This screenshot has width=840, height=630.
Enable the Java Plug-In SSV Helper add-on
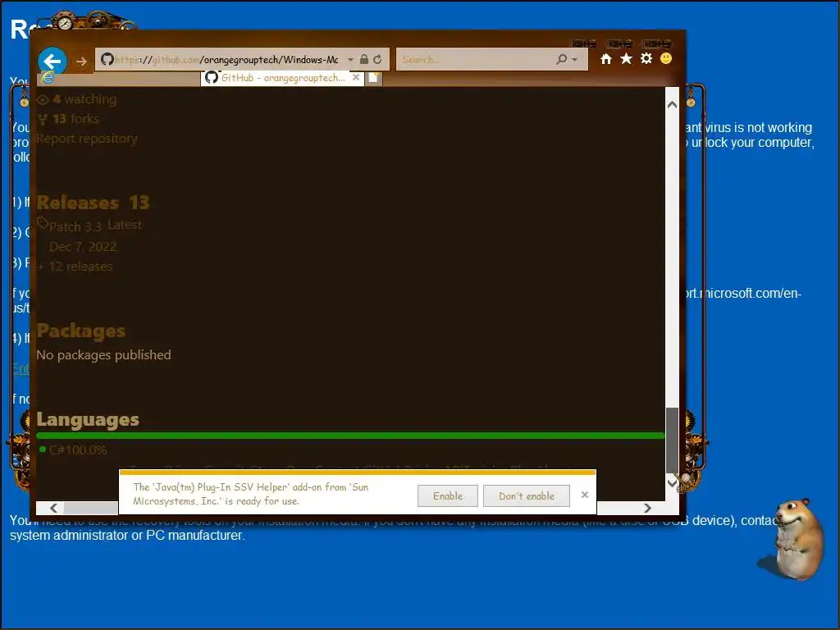click(448, 496)
